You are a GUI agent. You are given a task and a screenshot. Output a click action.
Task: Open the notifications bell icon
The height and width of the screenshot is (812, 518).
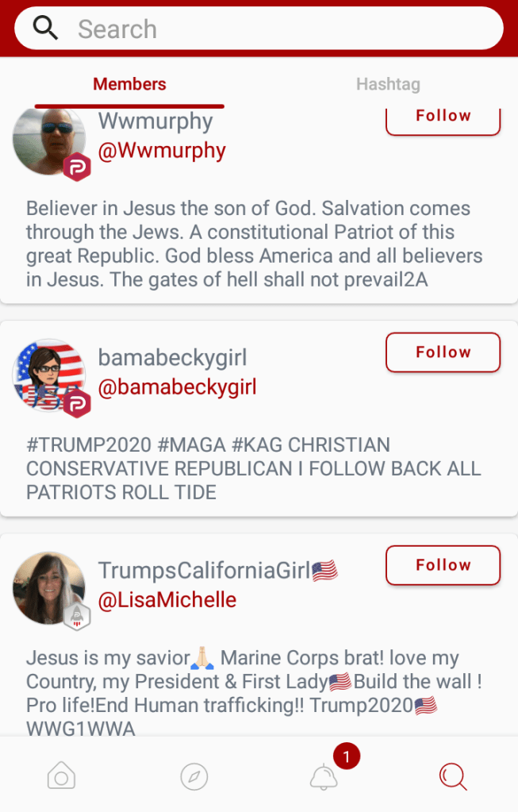pyautogui.click(x=324, y=777)
